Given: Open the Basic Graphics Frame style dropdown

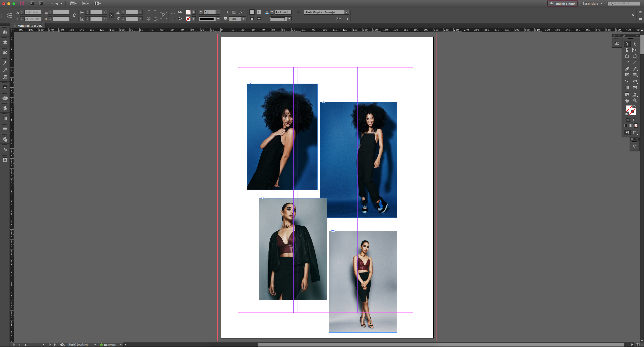Looking at the screenshot, I should click(347, 12).
